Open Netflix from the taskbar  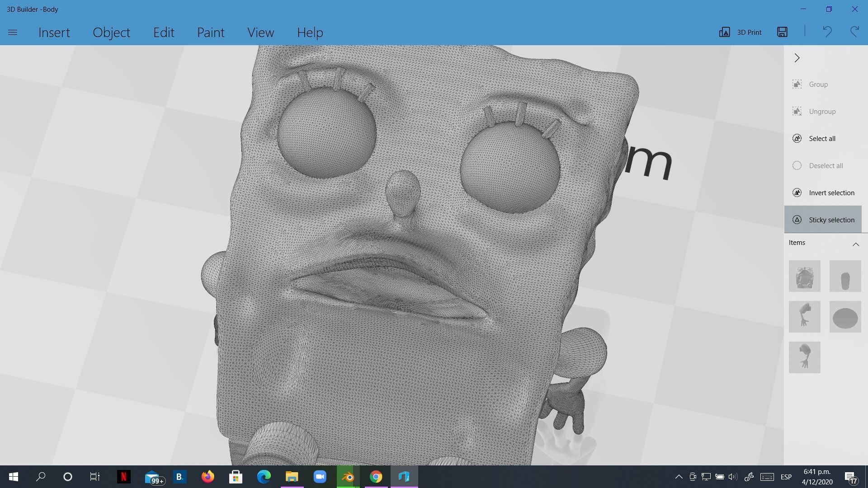coord(123,477)
